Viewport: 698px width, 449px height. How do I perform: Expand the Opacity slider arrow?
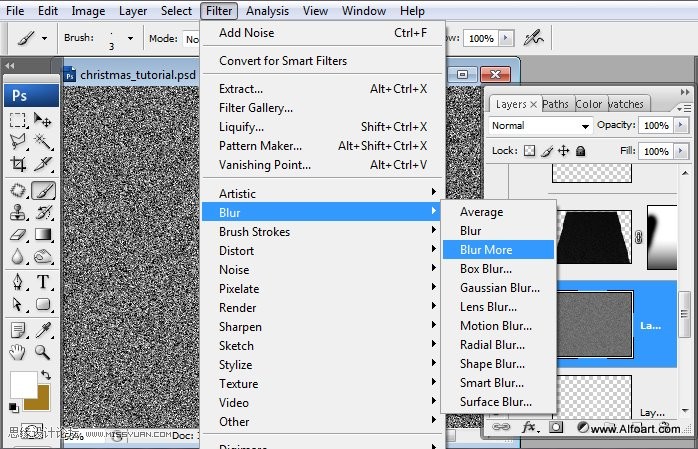point(679,126)
